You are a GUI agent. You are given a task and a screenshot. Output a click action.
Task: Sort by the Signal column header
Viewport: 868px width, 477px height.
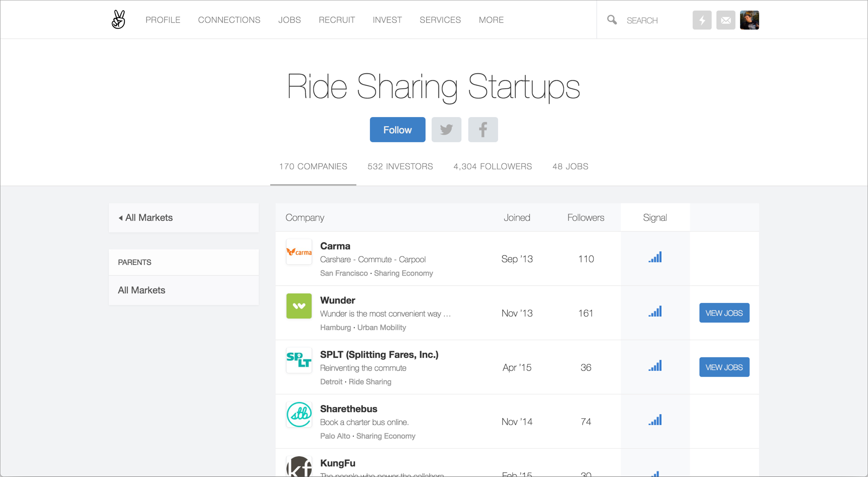click(655, 218)
